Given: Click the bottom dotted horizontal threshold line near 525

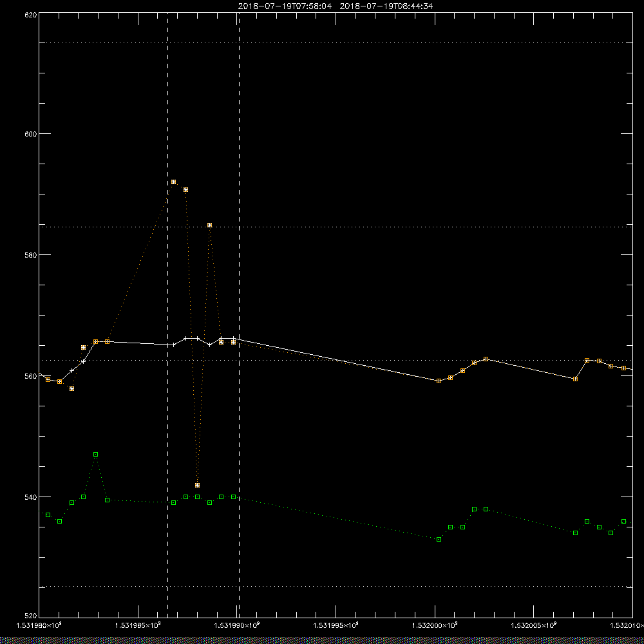Looking at the screenshot, I should 336,587.
